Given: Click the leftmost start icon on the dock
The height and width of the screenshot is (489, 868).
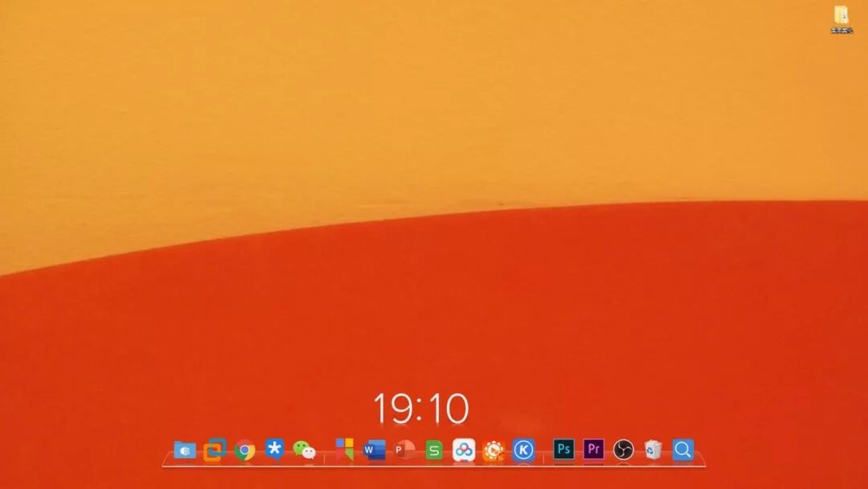Looking at the screenshot, I should (x=185, y=450).
